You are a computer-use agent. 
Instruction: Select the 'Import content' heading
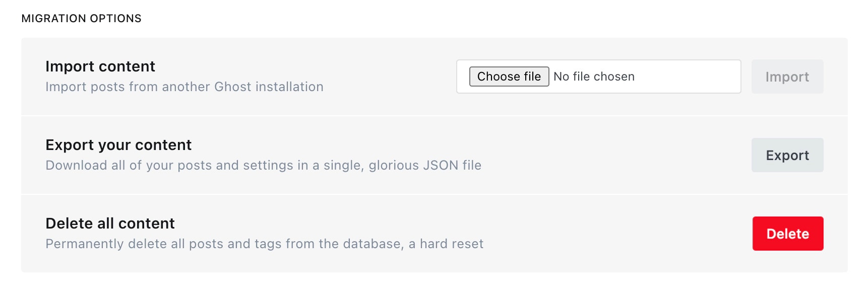pos(100,66)
